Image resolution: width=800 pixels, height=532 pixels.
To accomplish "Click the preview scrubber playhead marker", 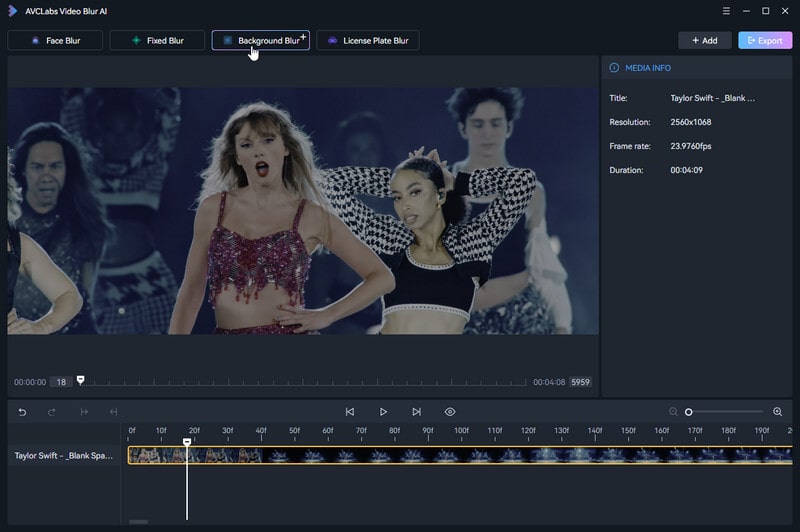I will click(81, 380).
